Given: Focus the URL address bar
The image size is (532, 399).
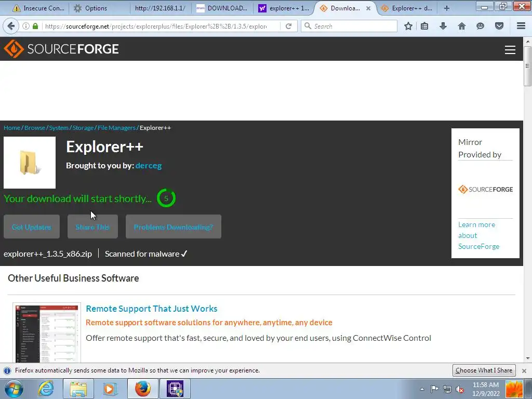Looking at the screenshot, I should pos(156,26).
